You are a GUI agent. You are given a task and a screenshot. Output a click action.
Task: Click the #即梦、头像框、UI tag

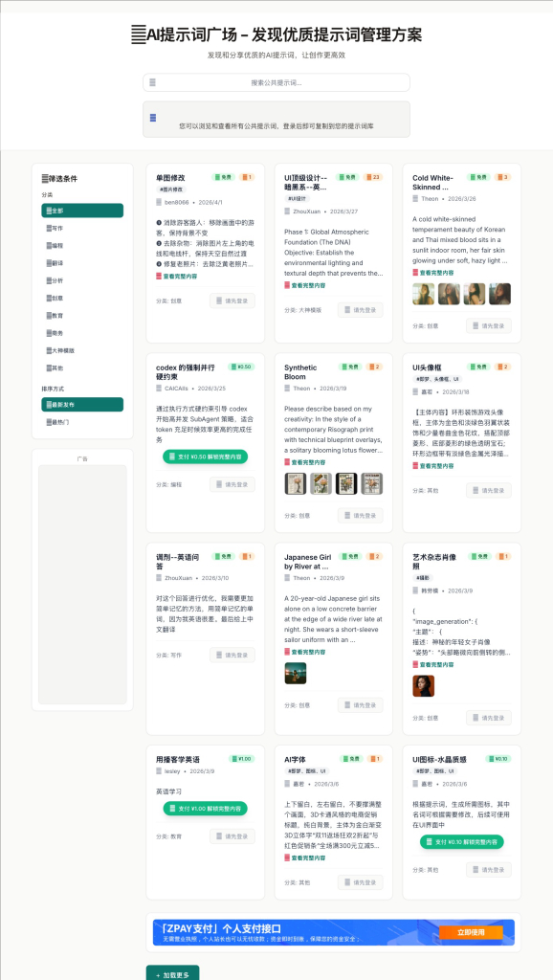tap(437, 379)
